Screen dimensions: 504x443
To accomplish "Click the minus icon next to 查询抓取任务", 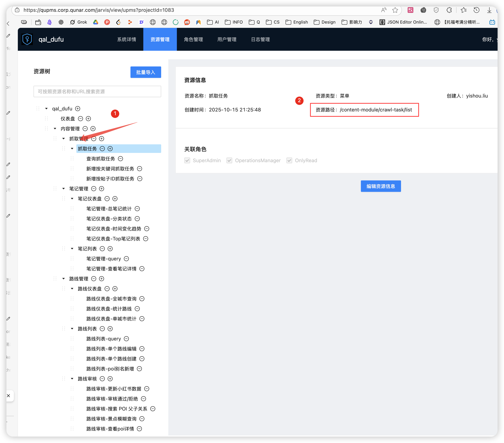I will click(121, 159).
